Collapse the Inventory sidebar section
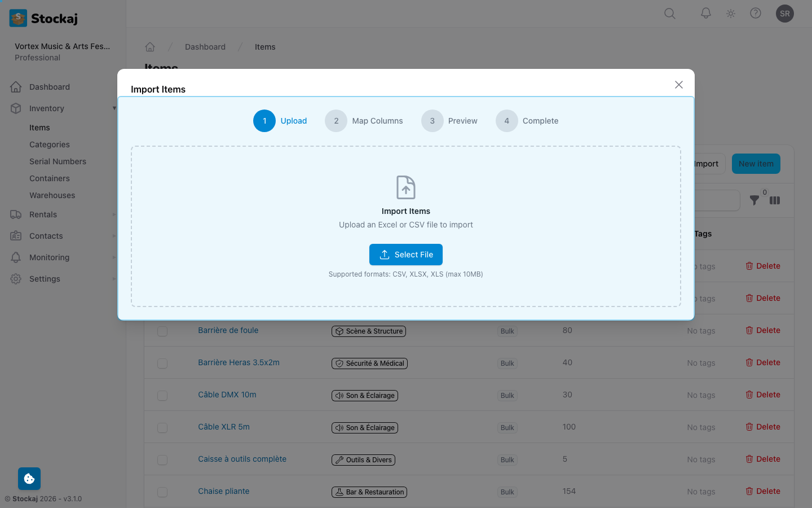Image resolution: width=812 pixels, height=508 pixels. [114, 108]
